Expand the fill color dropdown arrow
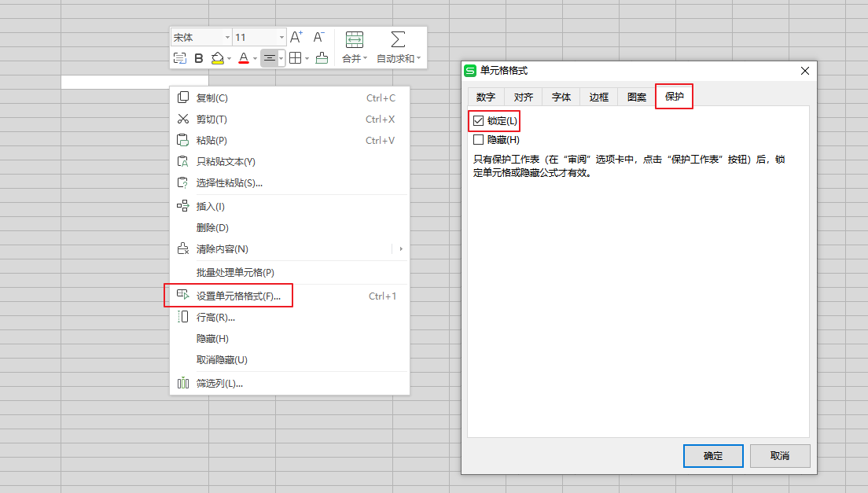 coord(229,59)
